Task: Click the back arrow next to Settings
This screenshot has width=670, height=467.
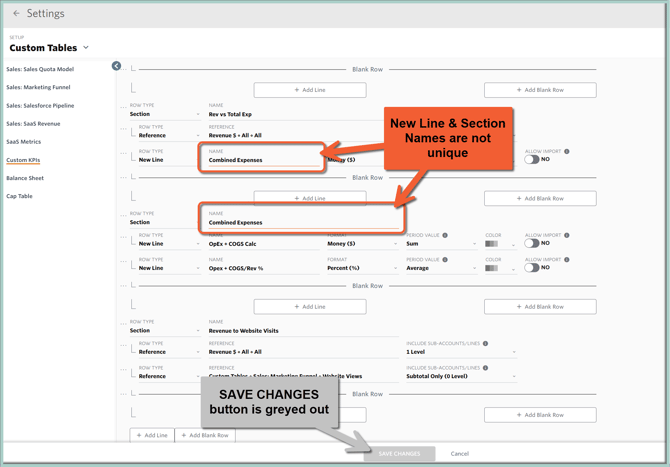Action: tap(16, 14)
